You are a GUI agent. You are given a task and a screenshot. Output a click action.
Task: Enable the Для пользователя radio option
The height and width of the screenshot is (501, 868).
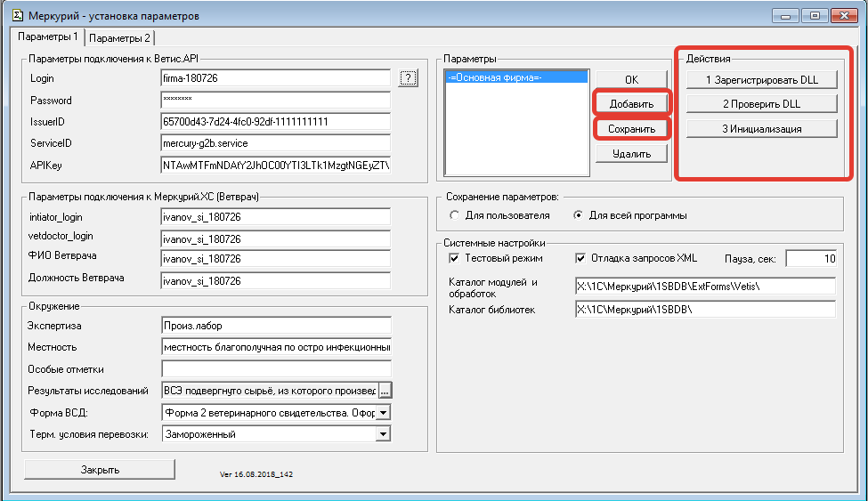(455, 215)
